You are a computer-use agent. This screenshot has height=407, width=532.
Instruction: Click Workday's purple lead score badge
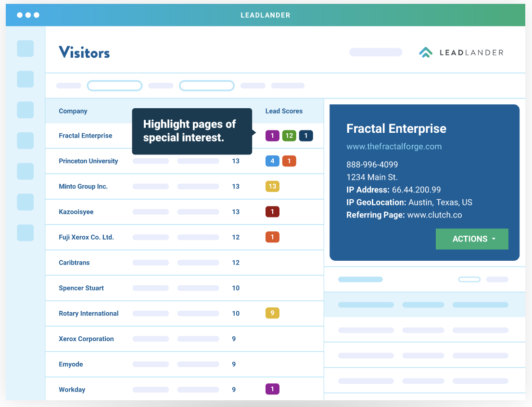pos(272,389)
